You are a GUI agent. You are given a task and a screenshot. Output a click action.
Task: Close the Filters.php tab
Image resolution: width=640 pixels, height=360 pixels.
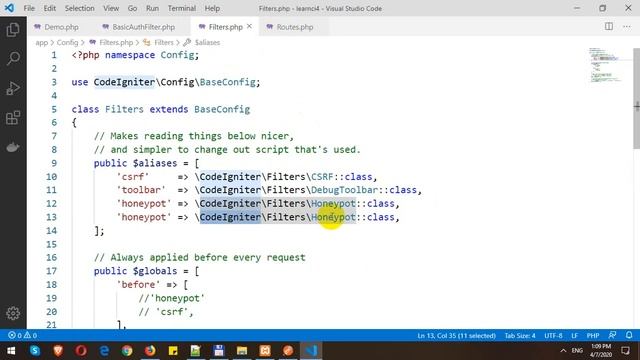coord(249,27)
